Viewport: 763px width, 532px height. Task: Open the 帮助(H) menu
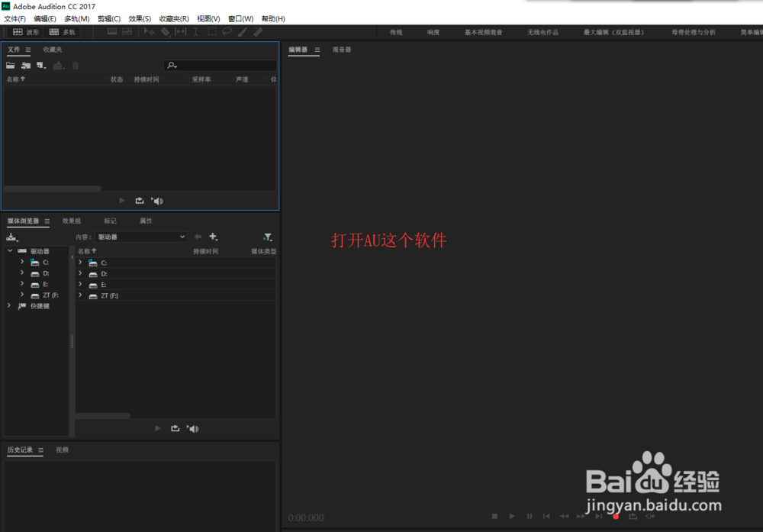click(273, 18)
